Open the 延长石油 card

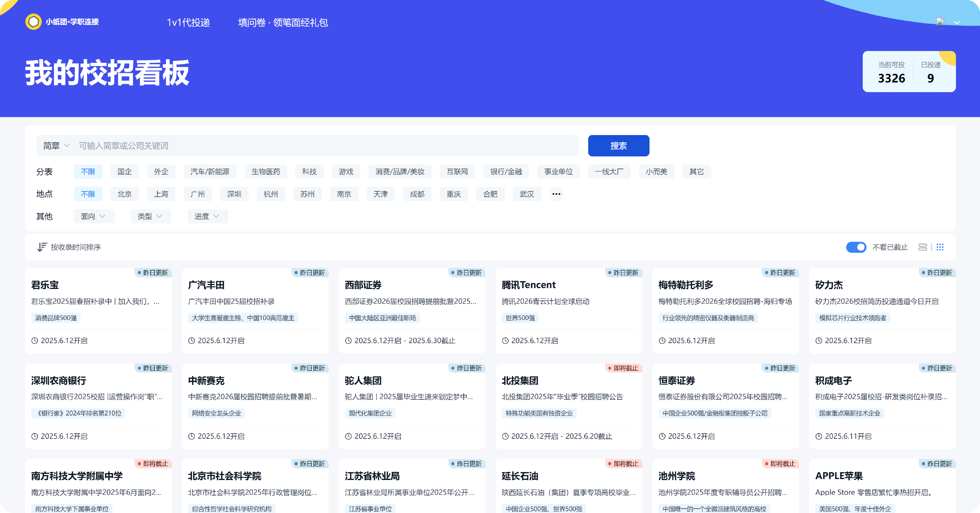568,486
